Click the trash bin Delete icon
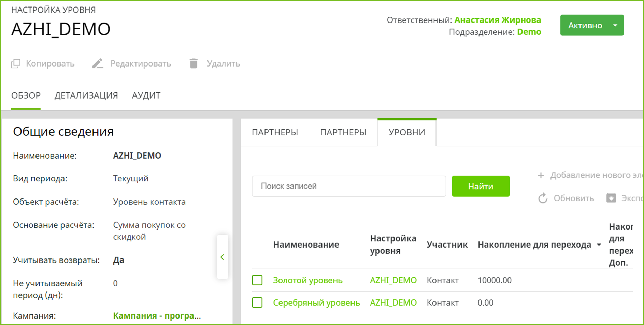Screen dimensions: 644x325 194,64
